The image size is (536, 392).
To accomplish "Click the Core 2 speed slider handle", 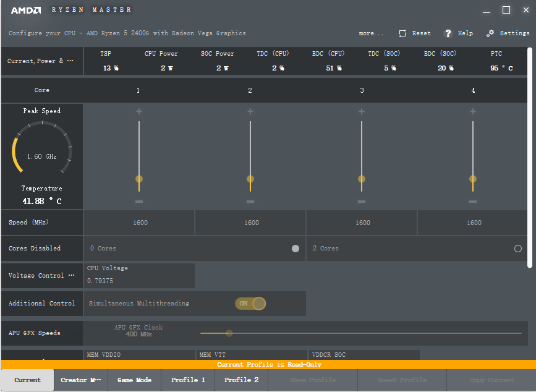I will (x=250, y=179).
